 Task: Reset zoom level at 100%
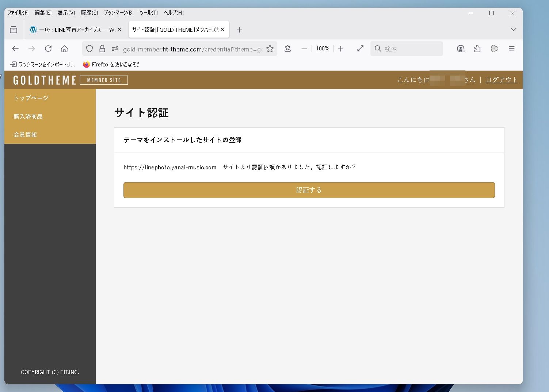323,49
